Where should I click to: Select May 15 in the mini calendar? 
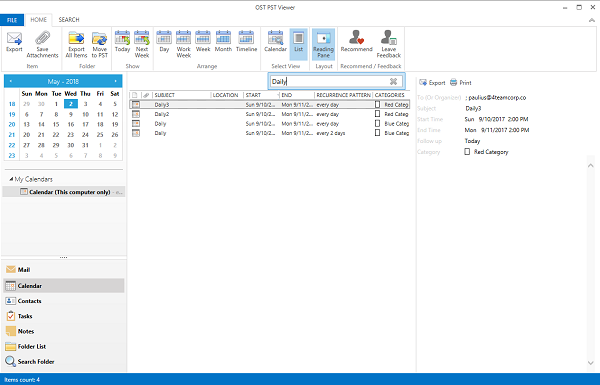click(x=56, y=124)
